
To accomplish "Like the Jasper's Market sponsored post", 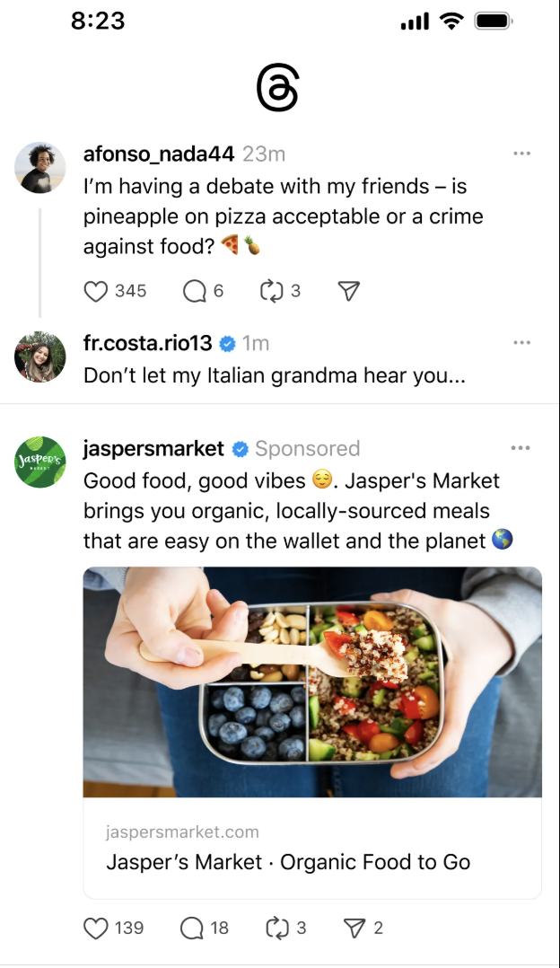I will tap(96, 928).
